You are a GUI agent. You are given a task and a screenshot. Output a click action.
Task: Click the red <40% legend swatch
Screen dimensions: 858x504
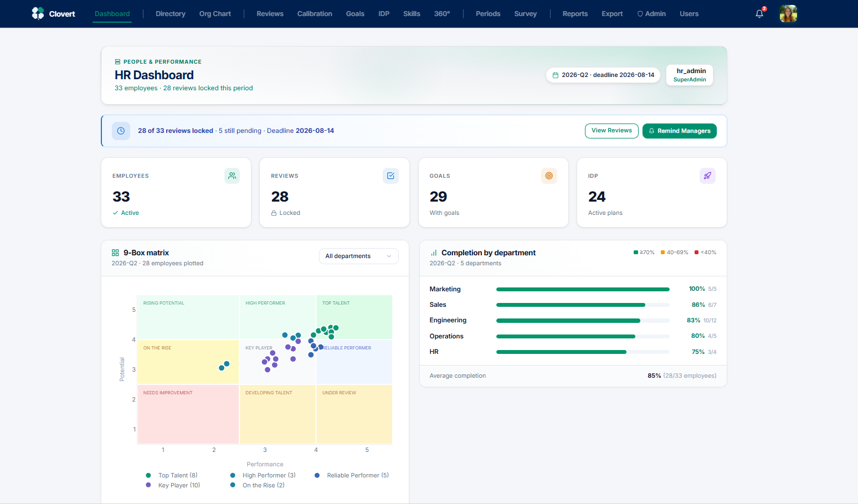[x=697, y=253]
